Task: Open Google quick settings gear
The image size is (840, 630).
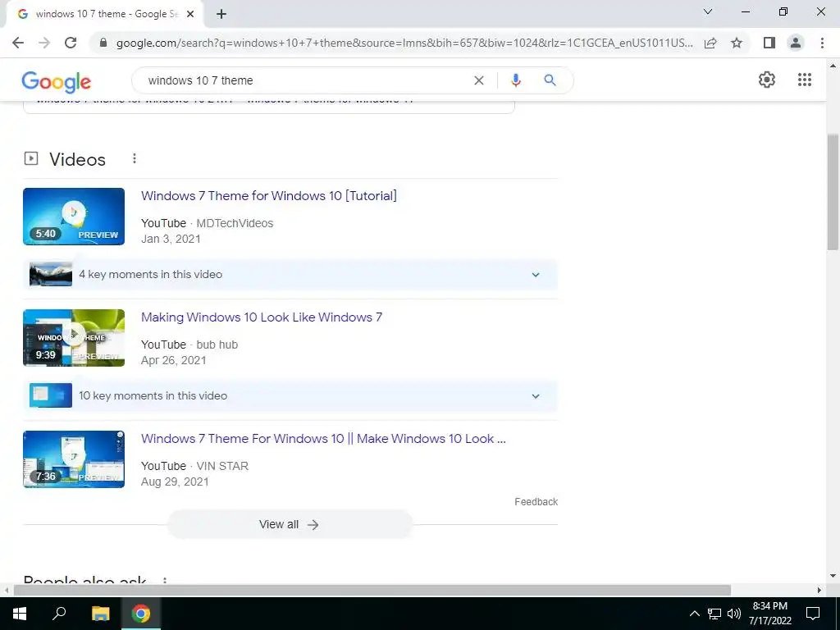Action: click(x=767, y=80)
